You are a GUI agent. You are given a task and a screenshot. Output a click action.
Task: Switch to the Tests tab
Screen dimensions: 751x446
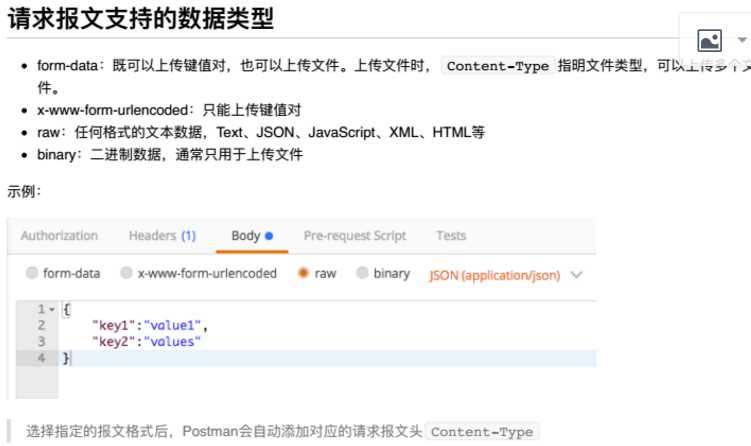click(451, 236)
